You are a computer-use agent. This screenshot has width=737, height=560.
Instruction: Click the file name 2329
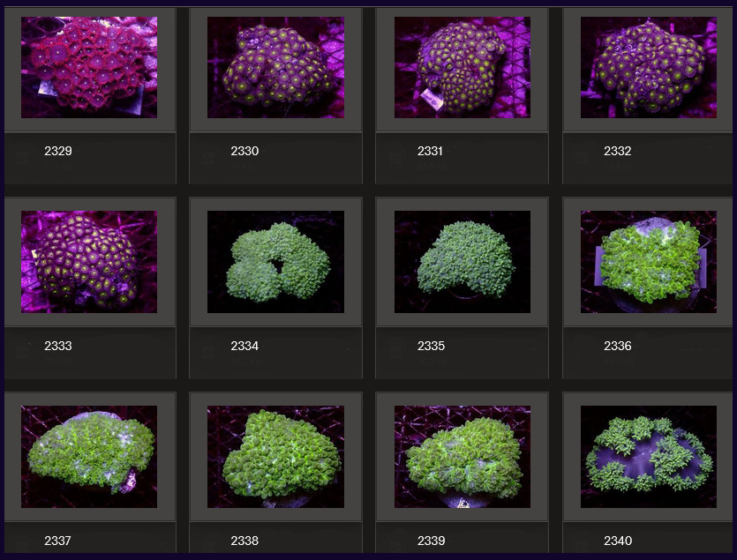click(x=58, y=151)
